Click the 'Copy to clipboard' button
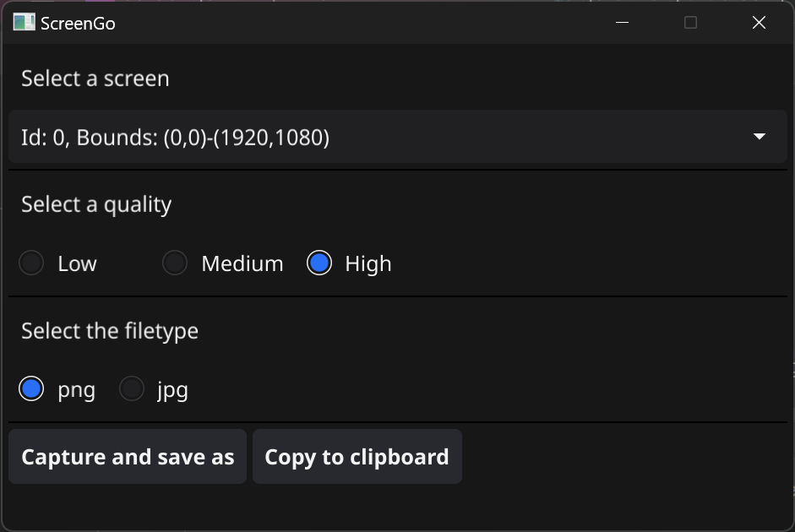795x532 pixels. click(357, 457)
